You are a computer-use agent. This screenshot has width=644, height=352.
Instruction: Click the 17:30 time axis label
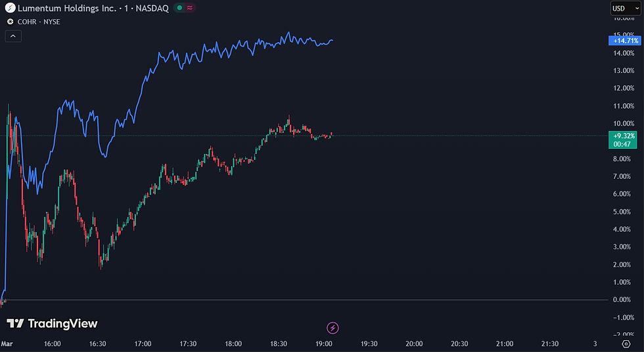click(188, 343)
